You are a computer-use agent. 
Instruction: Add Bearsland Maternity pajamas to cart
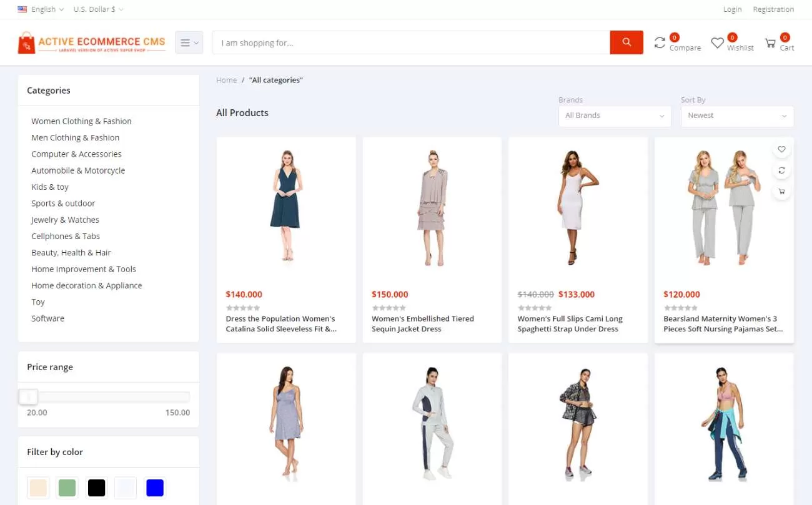tap(781, 192)
